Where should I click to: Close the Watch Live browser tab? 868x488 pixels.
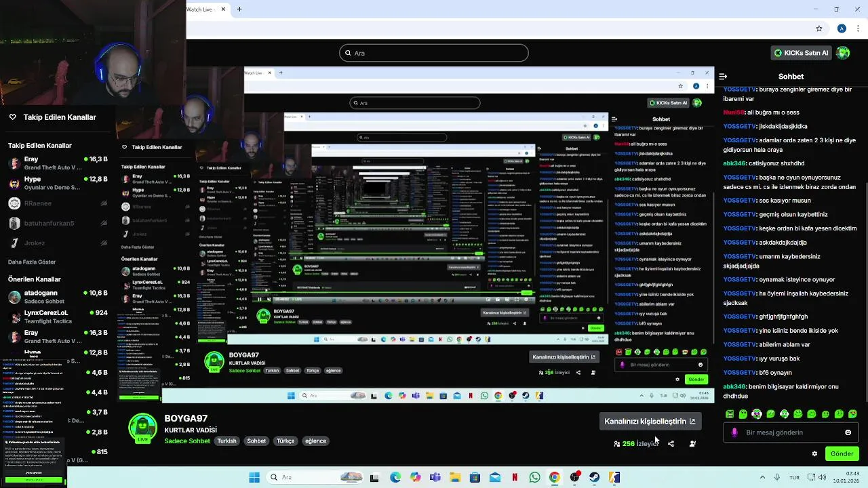223,9
